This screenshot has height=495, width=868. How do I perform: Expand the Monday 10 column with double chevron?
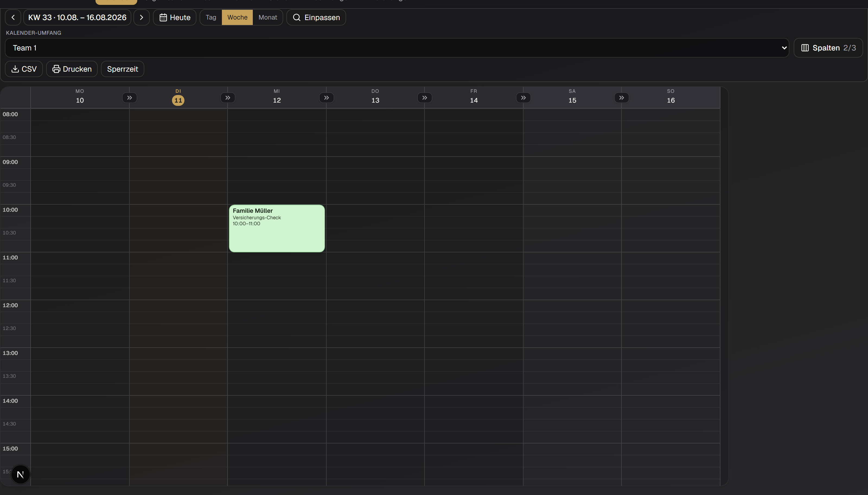(x=129, y=98)
